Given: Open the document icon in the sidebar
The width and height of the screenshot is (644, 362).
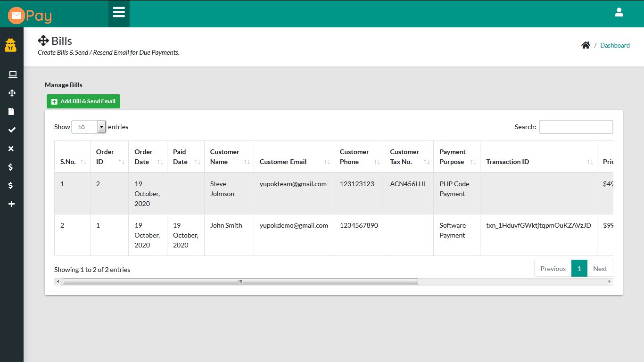Looking at the screenshot, I should (x=12, y=111).
